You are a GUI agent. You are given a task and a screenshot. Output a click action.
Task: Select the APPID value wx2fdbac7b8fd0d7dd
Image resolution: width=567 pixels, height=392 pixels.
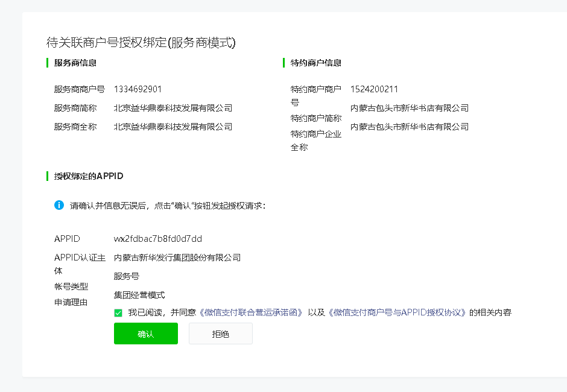pyautogui.click(x=158, y=239)
